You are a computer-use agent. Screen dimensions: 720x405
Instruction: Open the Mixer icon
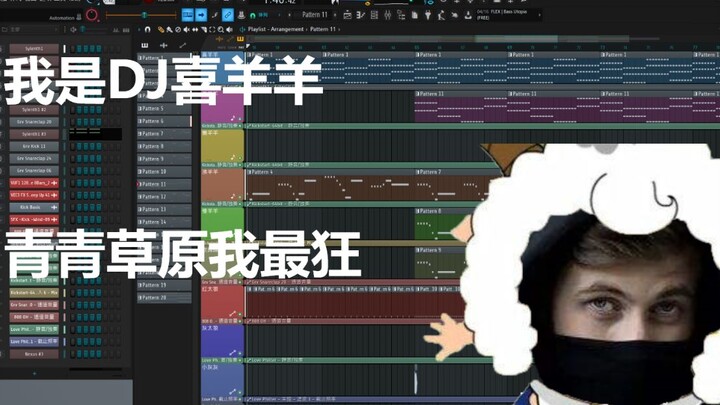pos(388,15)
